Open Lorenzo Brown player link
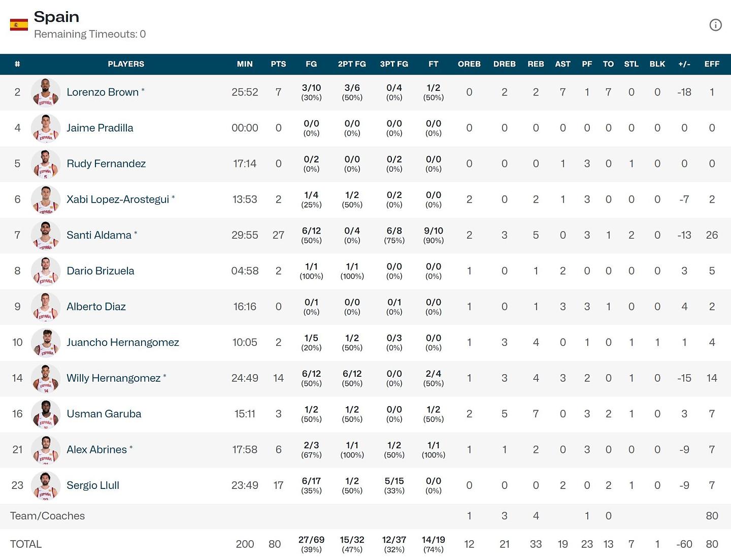 pyautogui.click(x=103, y=92)
